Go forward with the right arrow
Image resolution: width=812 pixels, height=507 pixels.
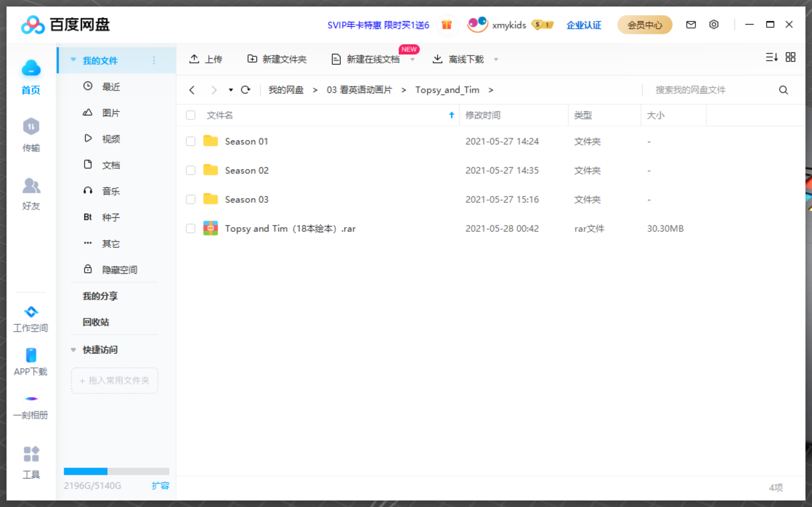(214, 90)
